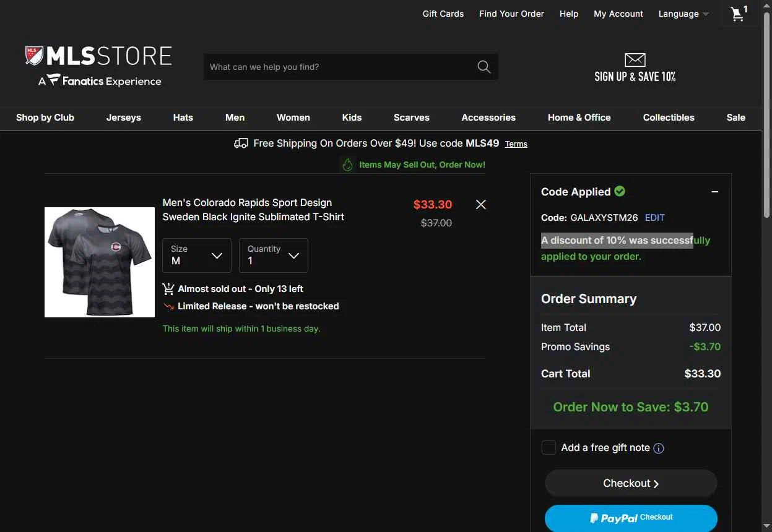Click the green code applied checkmark
Viewport: 772px width, 532px height.
620,191
